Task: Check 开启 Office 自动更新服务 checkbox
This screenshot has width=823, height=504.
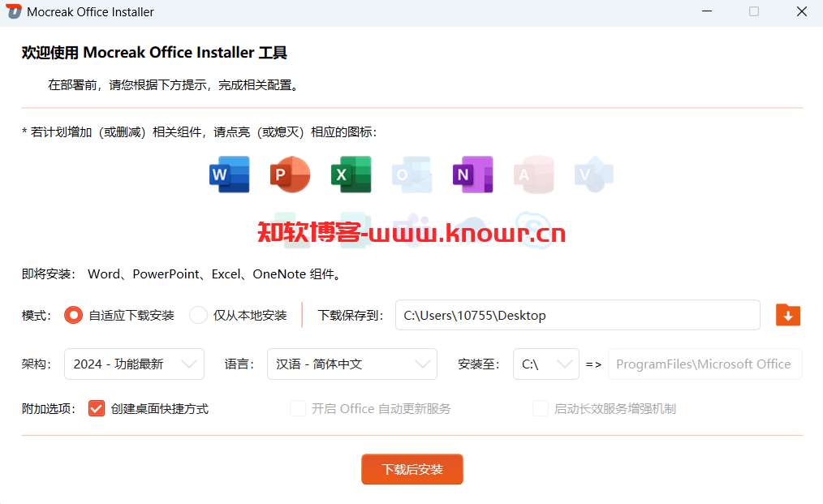Action: (x=298, y=408)
